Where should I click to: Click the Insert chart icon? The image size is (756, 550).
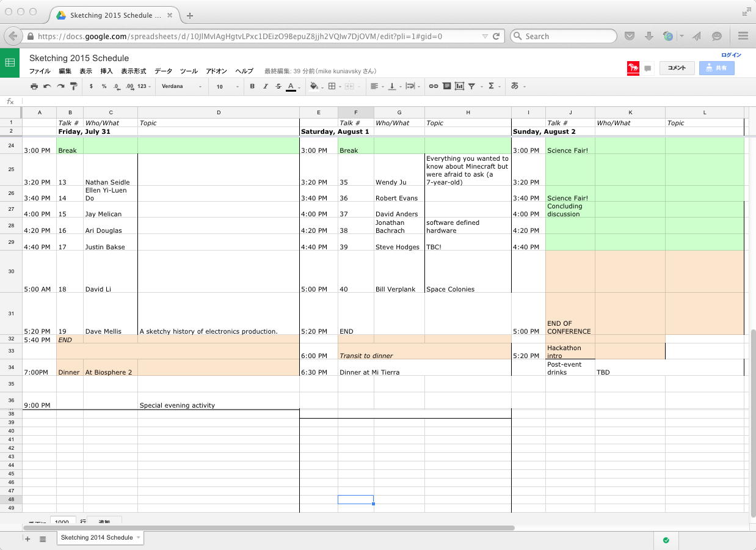coord(459,87)
